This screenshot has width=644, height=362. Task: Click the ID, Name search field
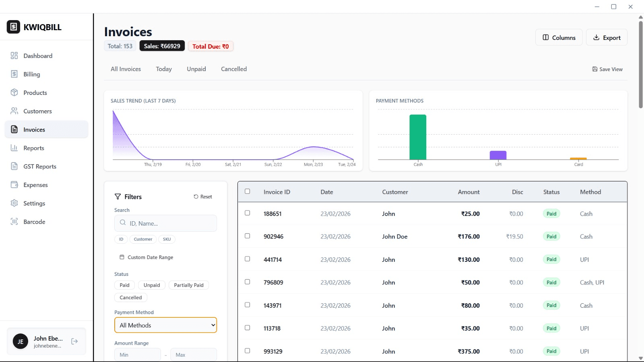point(169,223)
